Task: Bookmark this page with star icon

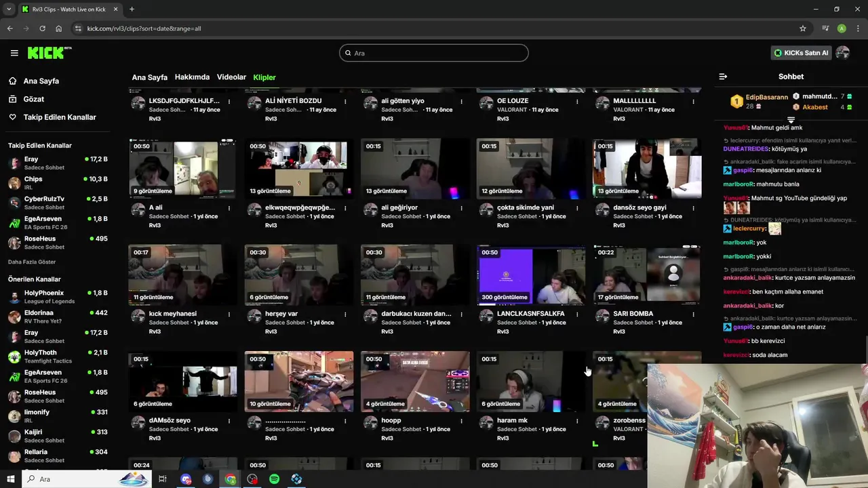Action: tap(803, 28)
